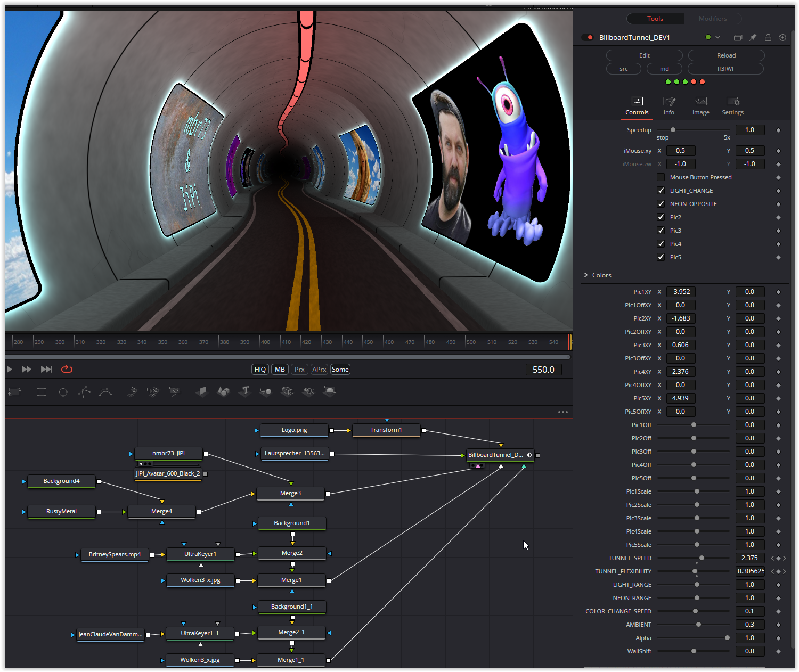Uncheck the Pic4 checkbox

point(661,244)
